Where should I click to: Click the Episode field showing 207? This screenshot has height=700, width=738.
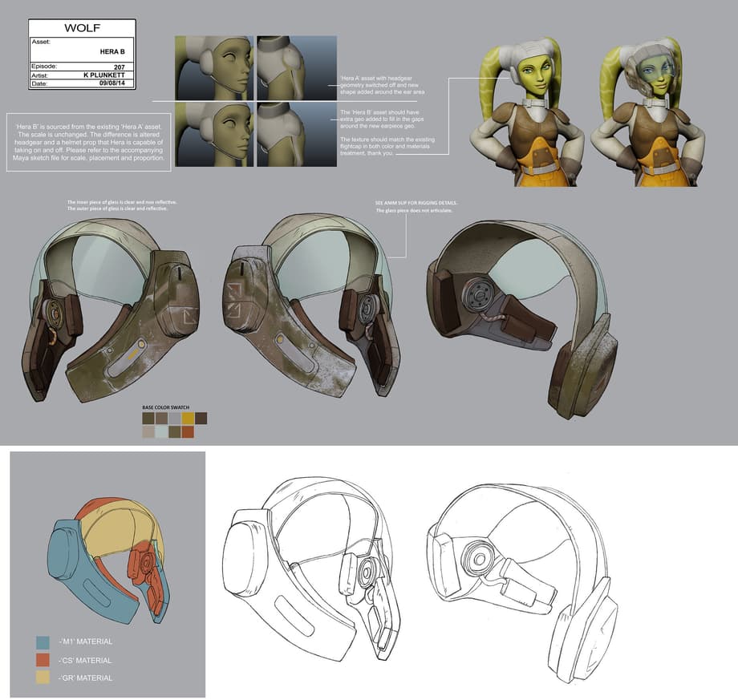coord(117,66)
